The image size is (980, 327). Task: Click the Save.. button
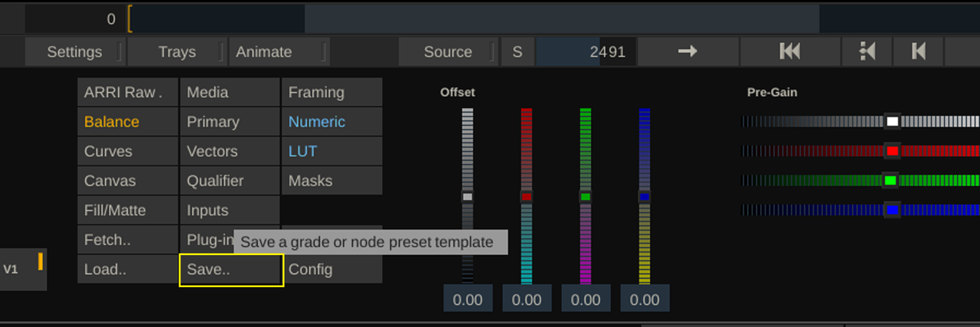pos(231,270)
